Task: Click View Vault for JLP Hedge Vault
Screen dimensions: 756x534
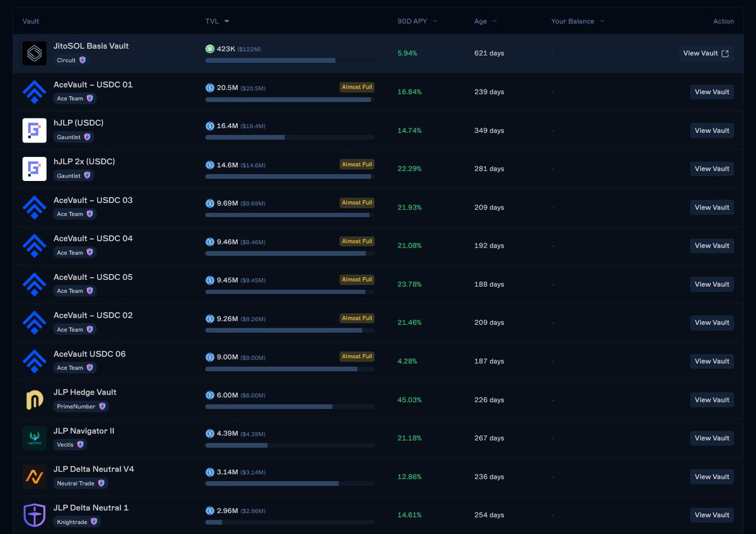Action: point(712,400)
